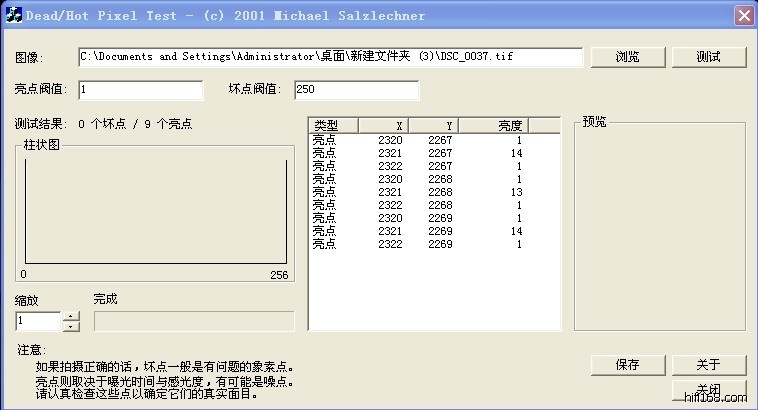Click the image file path input field
758x410 pixels.
coord(330,57)
